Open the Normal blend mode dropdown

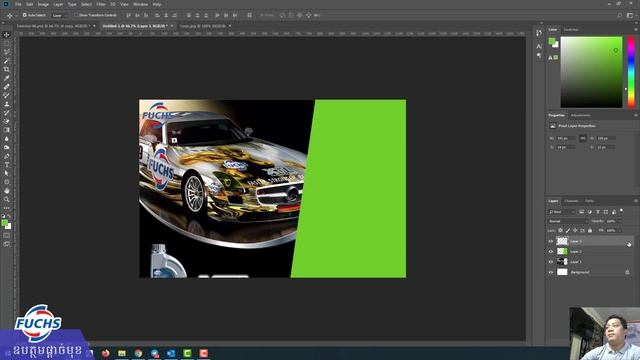pyautogui.click(x=568, y=221)
